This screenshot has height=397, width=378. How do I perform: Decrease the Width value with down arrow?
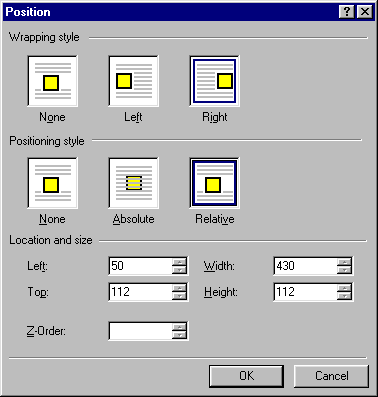click(344, 270)
